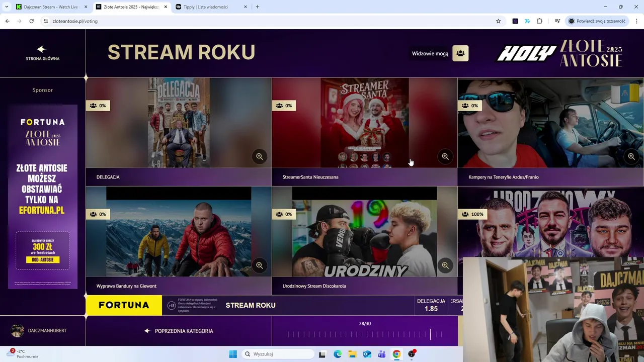Screen dimensions: 644x362
Task: Open the Chrome extensions puzzle icon
Action: point(539,21)
